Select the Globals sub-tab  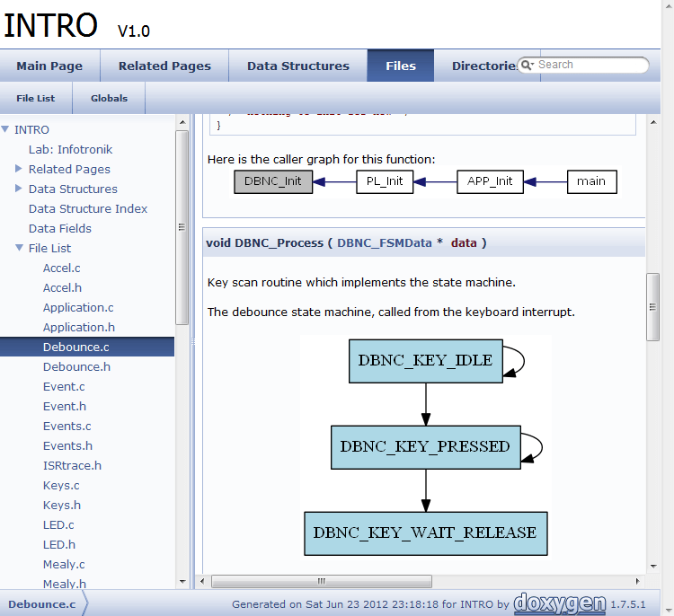pyautogui.click(x=109, y=98)
